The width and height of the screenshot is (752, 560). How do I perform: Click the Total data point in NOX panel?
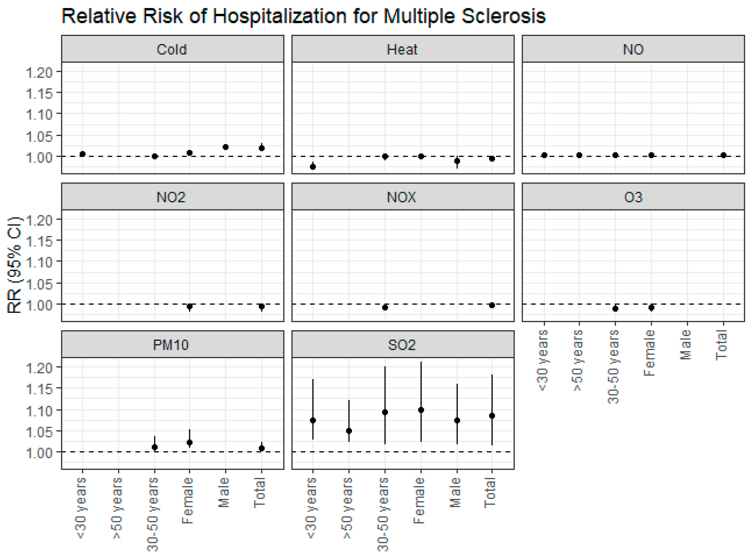[x=492, y=305]
